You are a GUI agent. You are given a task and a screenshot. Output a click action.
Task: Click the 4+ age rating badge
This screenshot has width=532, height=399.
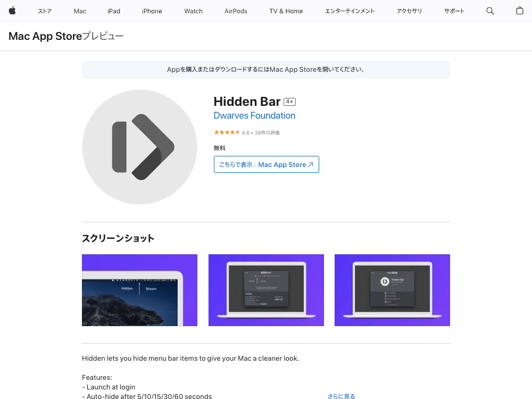pos(289,101)
